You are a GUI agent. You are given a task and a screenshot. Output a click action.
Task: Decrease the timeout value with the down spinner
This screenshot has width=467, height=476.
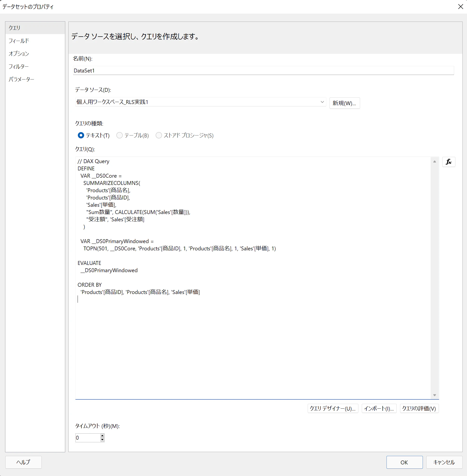point(102,440)
